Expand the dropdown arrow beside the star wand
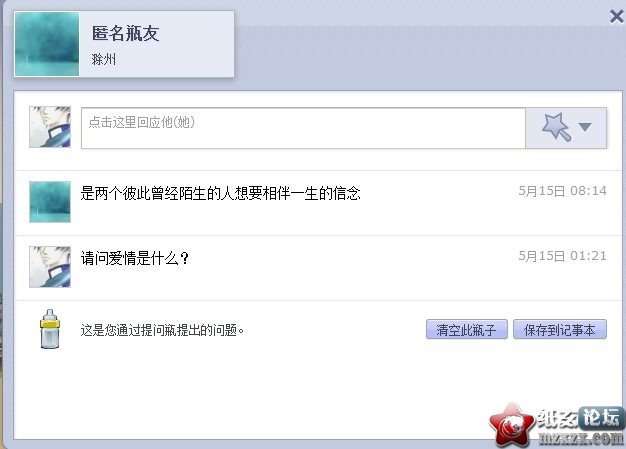 pyautogui.click(x=585, y=127)
